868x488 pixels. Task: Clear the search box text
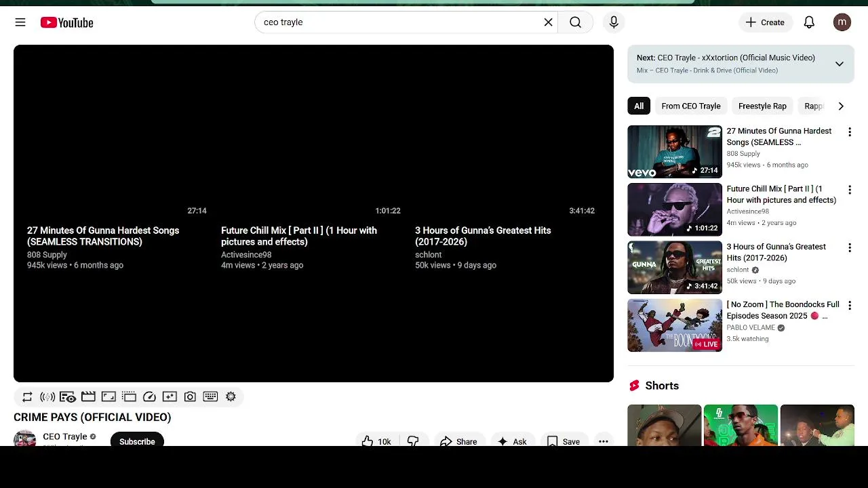tap(548, 22)
